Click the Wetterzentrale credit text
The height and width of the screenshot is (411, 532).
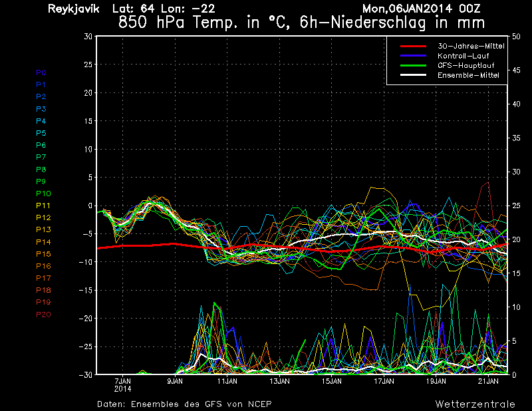(475, 404)
